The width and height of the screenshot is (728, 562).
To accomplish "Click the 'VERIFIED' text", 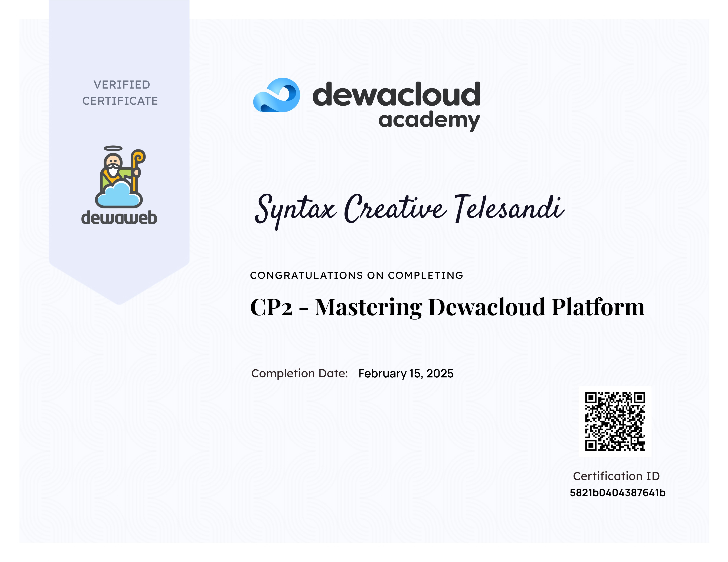I will pos(122,85).
